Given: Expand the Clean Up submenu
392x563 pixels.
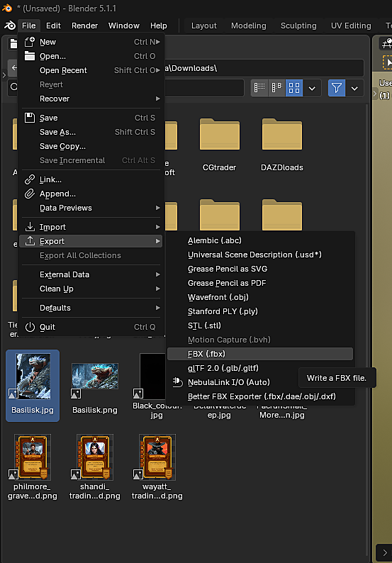Looking at the screenshot, I should pyautogui.click(x=91, y=289).
